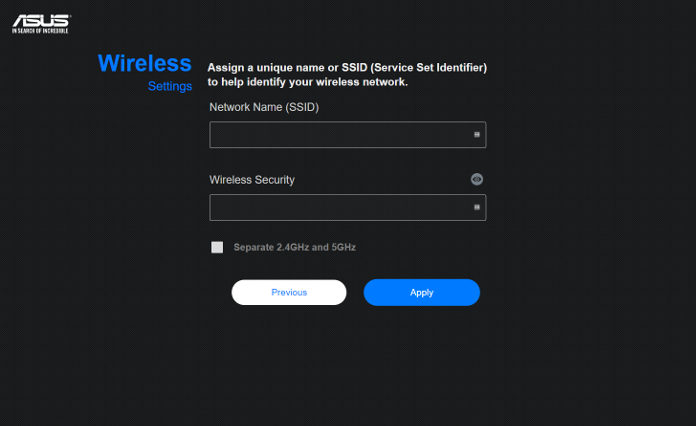The image size is (696, 426).
Task: Click the small icon inside the security field
Action: 477,207
